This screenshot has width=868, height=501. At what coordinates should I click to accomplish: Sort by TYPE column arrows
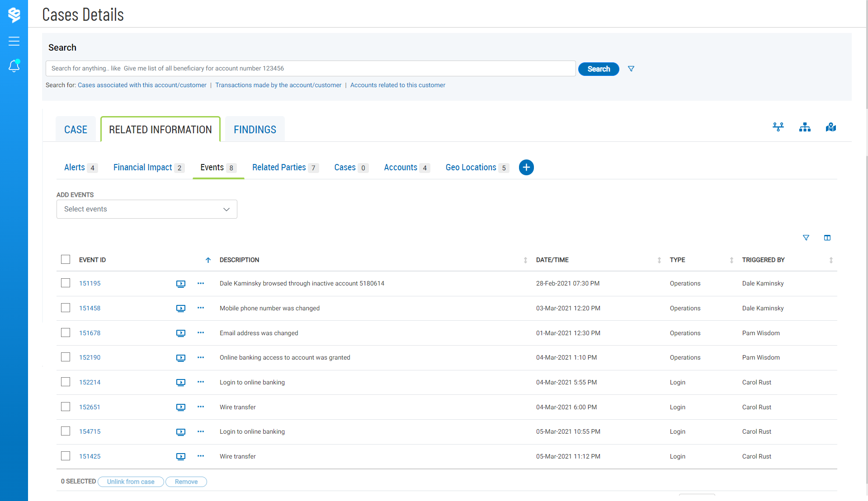pos(731,260)
